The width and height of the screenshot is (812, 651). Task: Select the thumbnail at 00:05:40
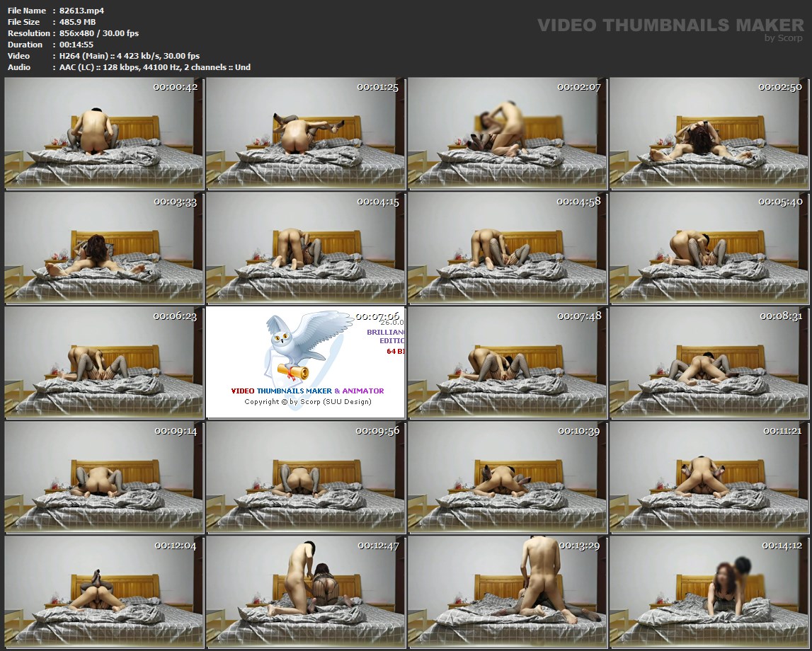709,248
